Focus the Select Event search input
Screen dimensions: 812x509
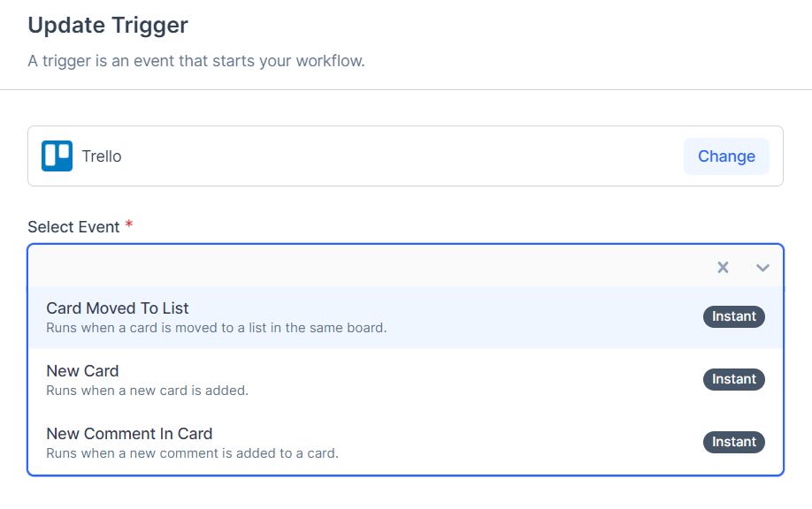click(x=354, y=267)
